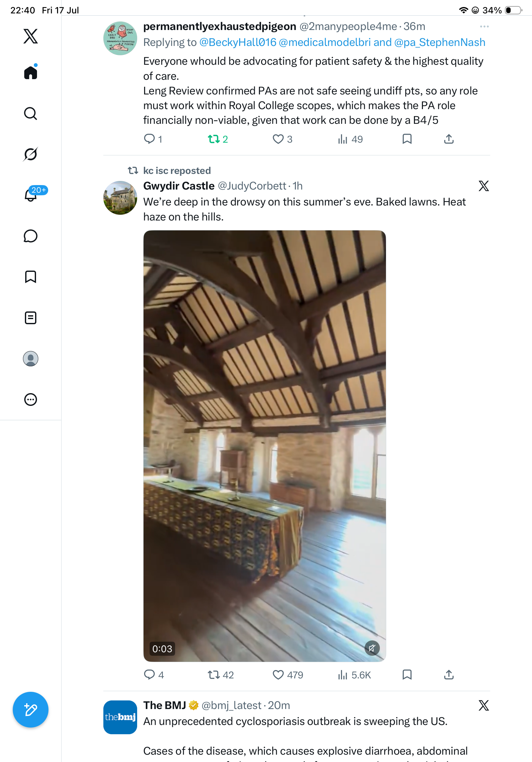
Task: Expand the More circle menu in sidebar
Action: (31, 400)
